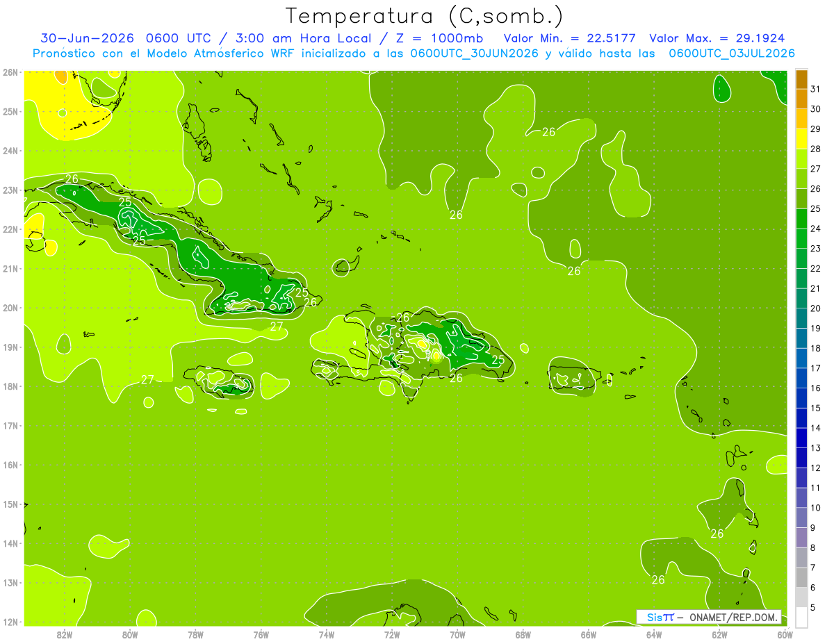Click the '64W' longitude axis label
The height and width of the screenshot is (644, 834).
(x=654, y=634)
